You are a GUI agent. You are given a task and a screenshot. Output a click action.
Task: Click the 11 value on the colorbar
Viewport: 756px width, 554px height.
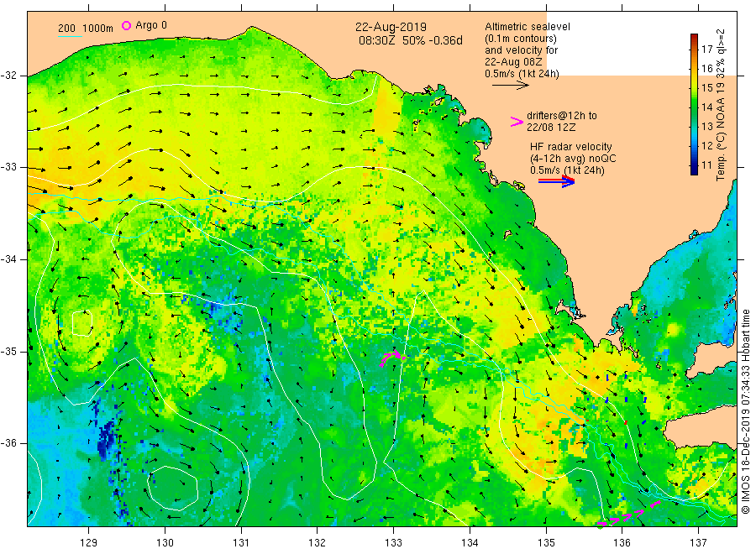coord(706,165)
